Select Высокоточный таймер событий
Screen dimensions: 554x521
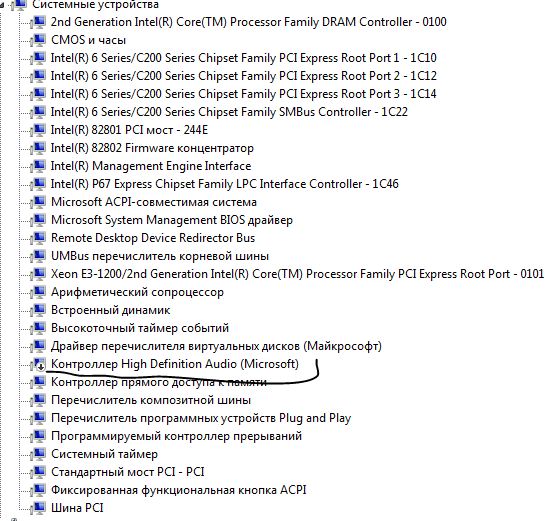point(140,328)
